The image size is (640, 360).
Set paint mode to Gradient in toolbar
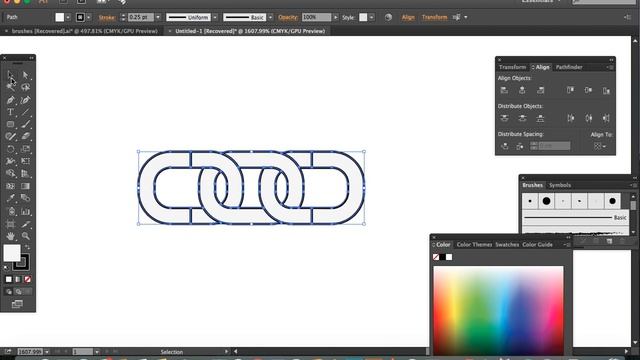click(18, 279)
